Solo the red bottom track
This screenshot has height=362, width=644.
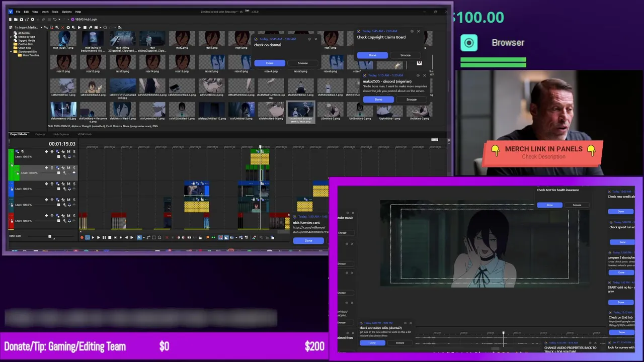(x=74, y=216)
